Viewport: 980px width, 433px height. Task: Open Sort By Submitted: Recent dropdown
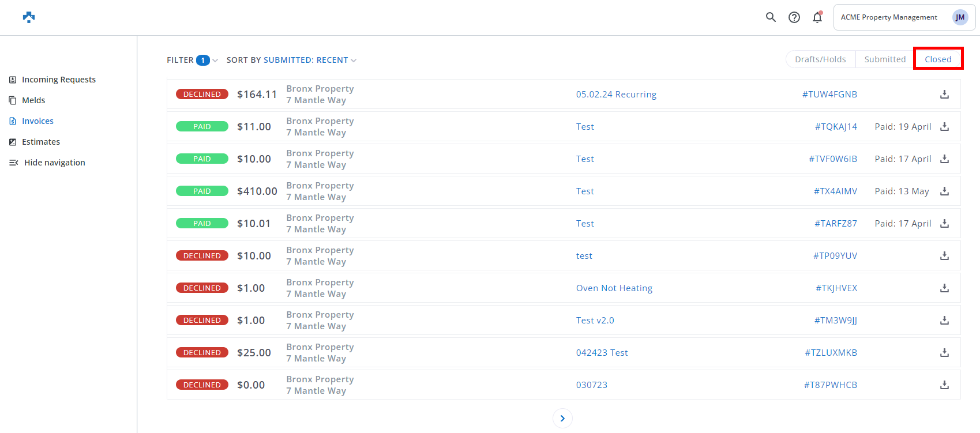[291, 60]
